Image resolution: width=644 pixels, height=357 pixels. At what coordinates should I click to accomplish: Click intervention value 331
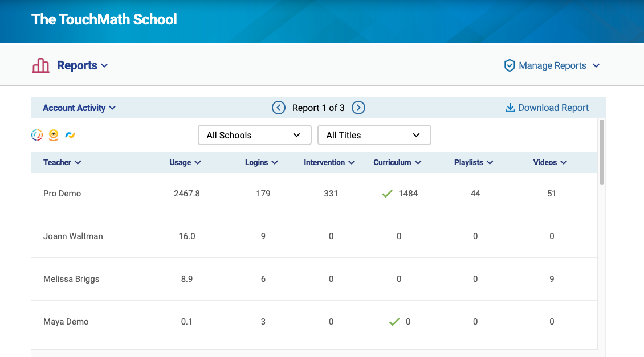point(331,194)
